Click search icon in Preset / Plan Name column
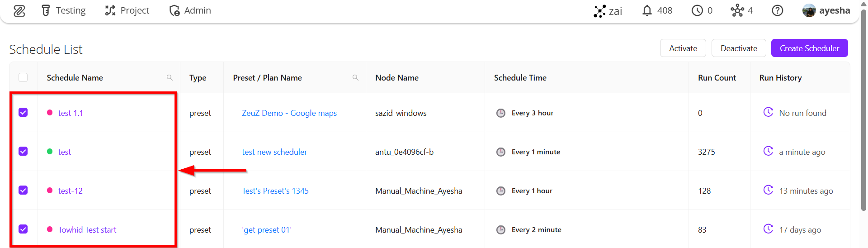The height and width of the screenshot is (248, 868). [355, 78]
